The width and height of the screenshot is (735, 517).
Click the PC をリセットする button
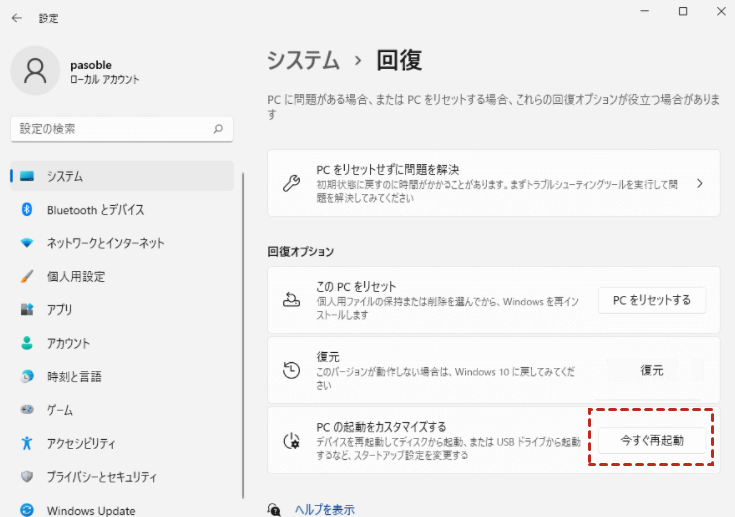click(x=652, y=300)
